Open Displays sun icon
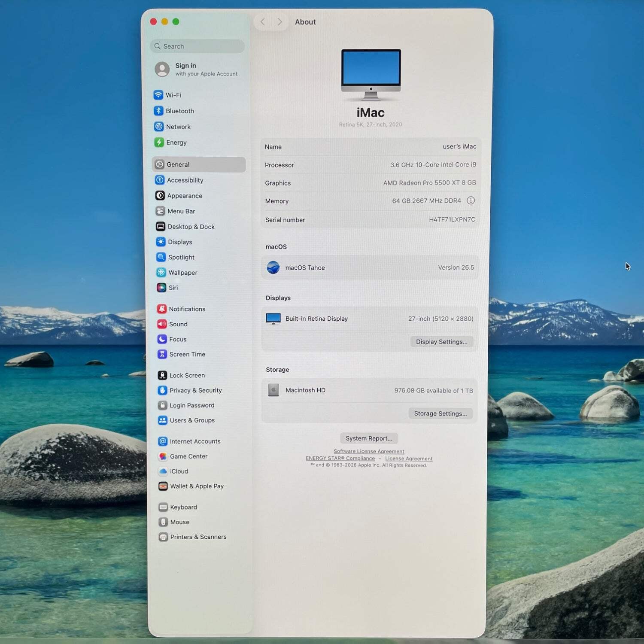 161,242
